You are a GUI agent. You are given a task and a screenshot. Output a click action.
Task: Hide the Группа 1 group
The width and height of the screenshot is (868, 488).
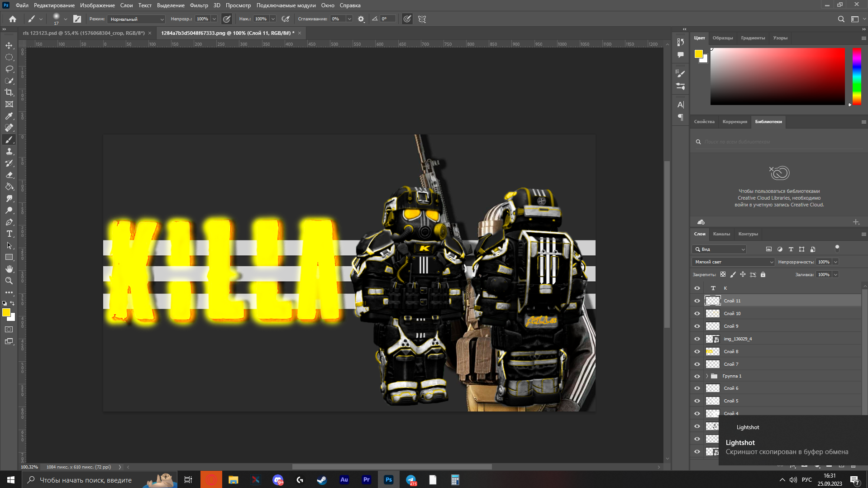(697, 376)
